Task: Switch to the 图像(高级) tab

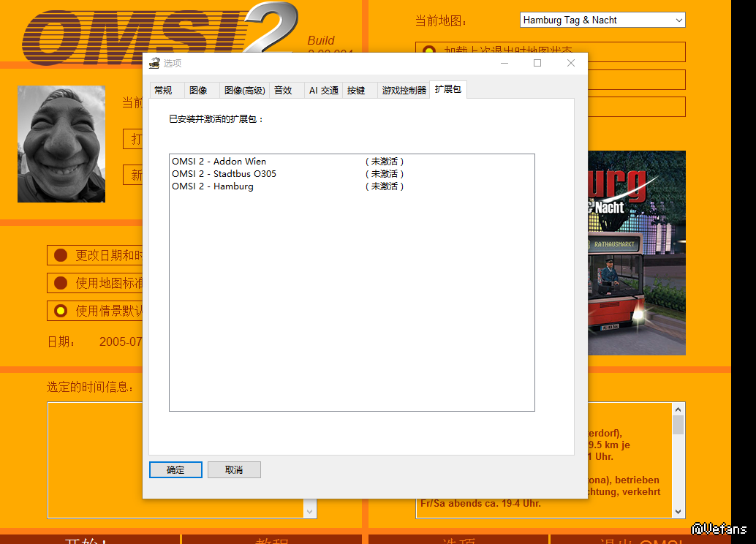Action: [x=244, y=90]
